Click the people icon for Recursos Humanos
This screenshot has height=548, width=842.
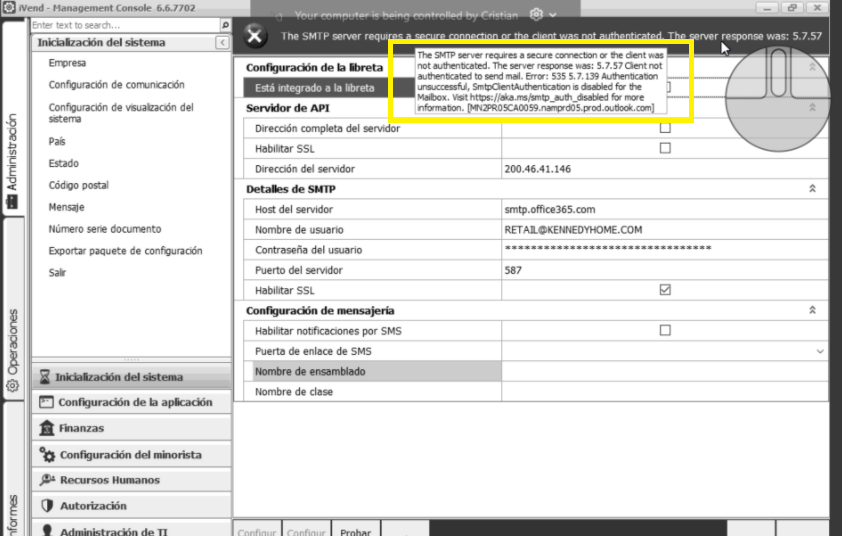pyautogui.click(x=47, y=480)
